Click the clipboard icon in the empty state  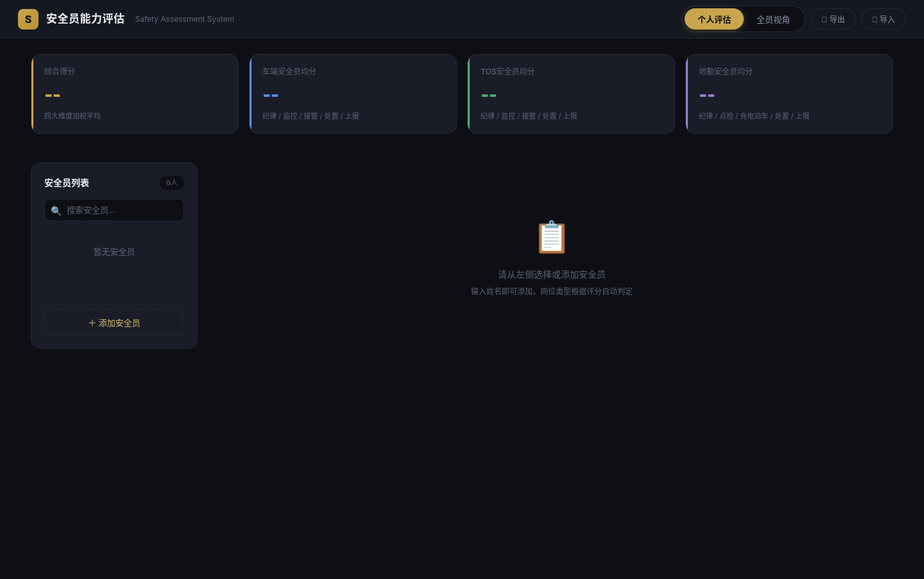(552, 237)
